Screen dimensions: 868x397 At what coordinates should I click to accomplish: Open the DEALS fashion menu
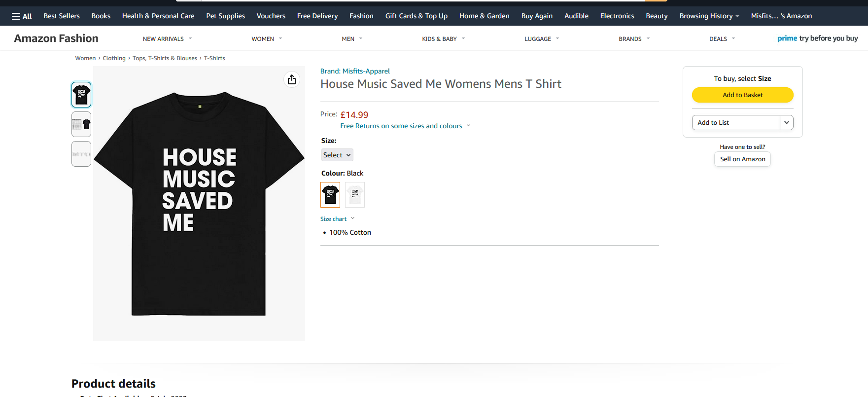[x=722, y=39]
